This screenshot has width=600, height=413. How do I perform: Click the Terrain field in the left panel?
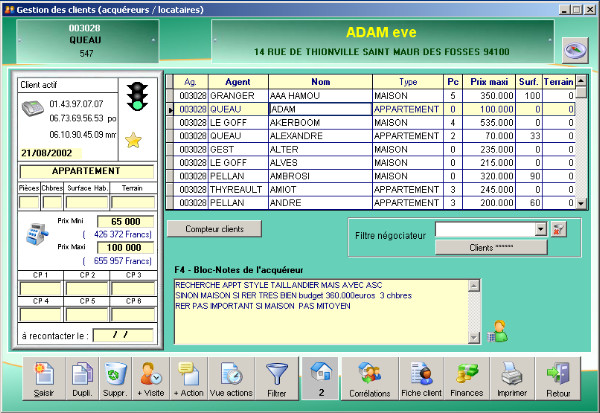coord(133,202)
